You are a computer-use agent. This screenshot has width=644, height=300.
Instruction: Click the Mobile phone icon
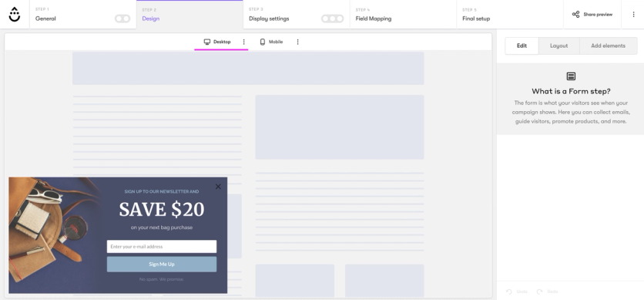coord(263,42)
